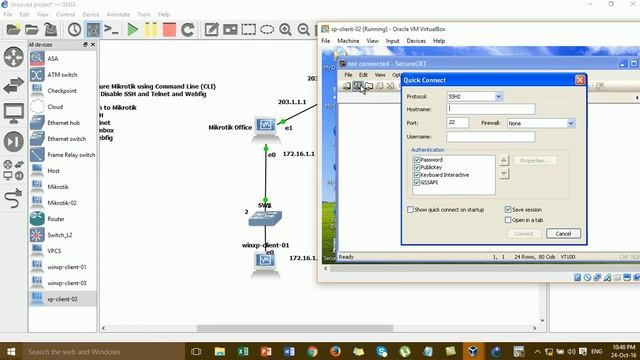This screenshot has width=640, height=360.
Task: Open VirtualBox Devices menu
Action: tap(416, 41)
